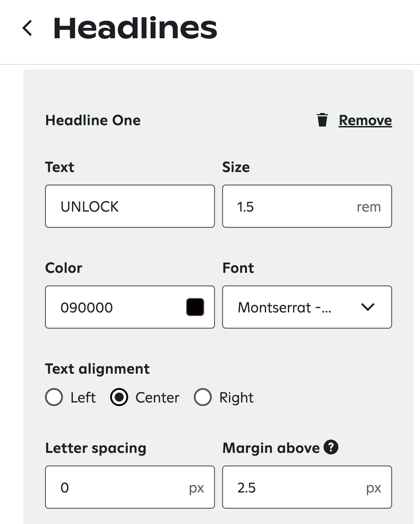Click the Headlines page title
The height and width of the screenshot is (524, 420).
click(x=135, y=28)
